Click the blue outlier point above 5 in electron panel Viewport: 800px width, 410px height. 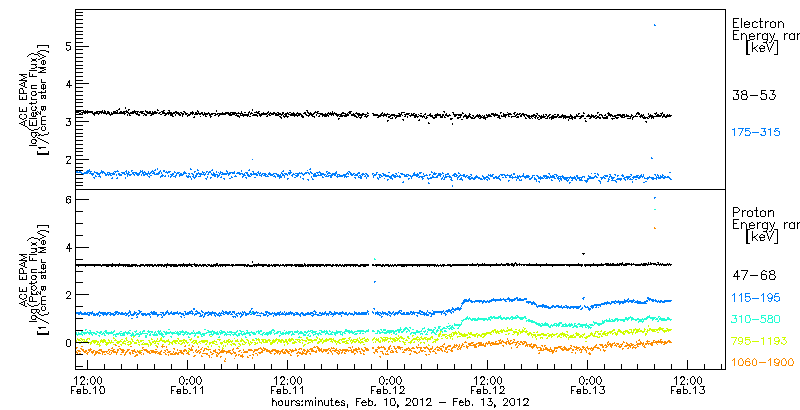tap(655, 25)
